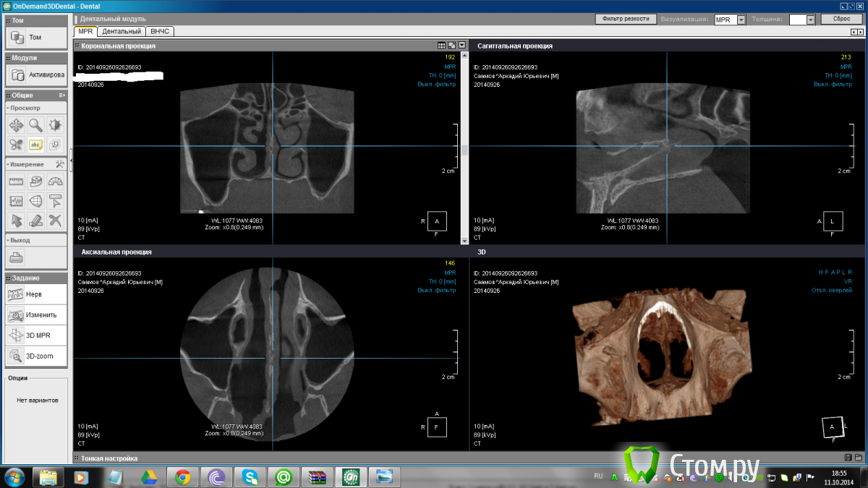Image resolution: width=868 pixels, height=488 pixels.
Task: Click the ruler measurement tool
Action: point(16,181)
